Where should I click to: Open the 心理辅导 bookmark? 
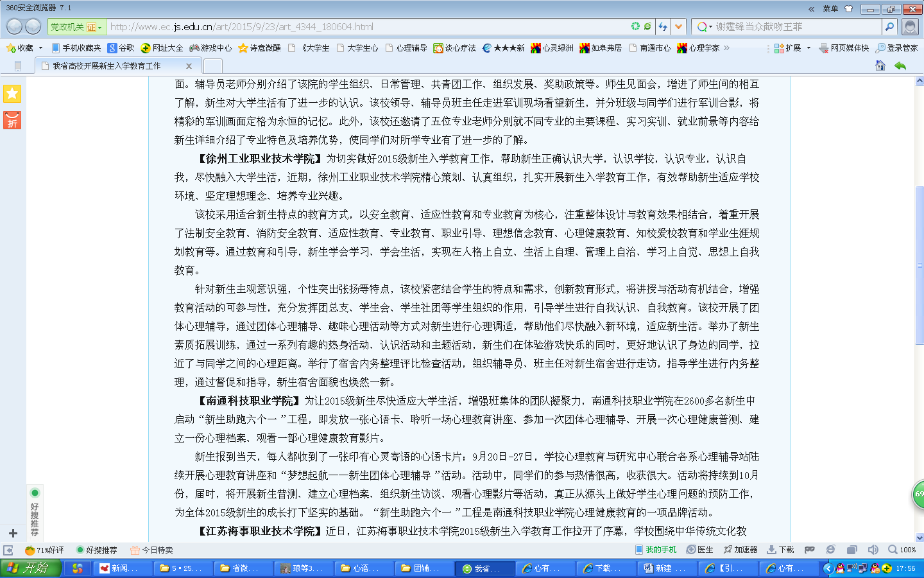(x=406, y=48)
